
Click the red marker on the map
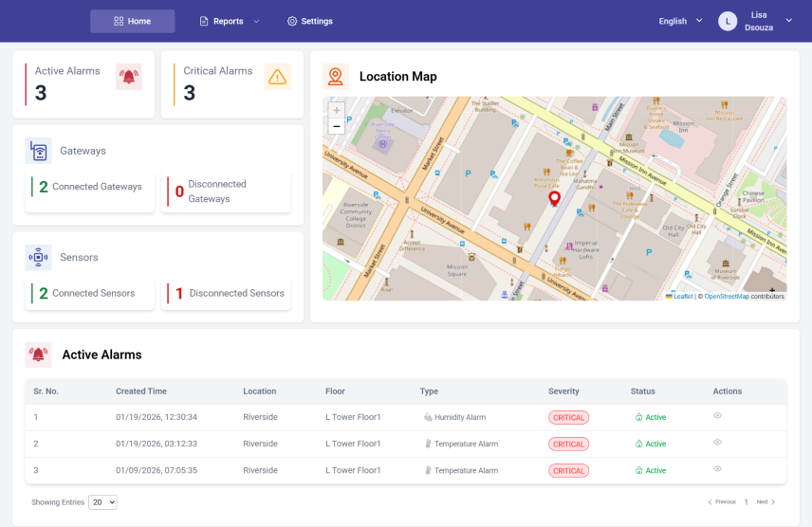coord(556,199)
